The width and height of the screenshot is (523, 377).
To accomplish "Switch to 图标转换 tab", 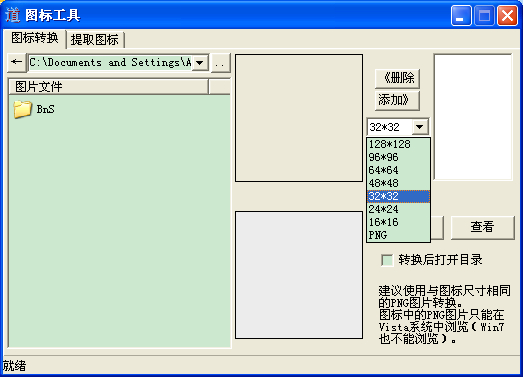I will coord(35,38).
